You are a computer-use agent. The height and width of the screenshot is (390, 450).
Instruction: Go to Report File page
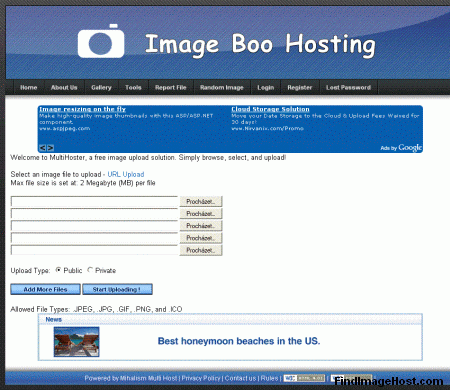(171, 87)
